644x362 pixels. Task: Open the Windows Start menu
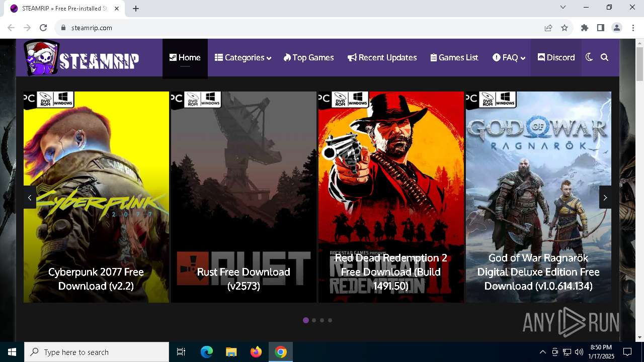[x=12, y=352]
